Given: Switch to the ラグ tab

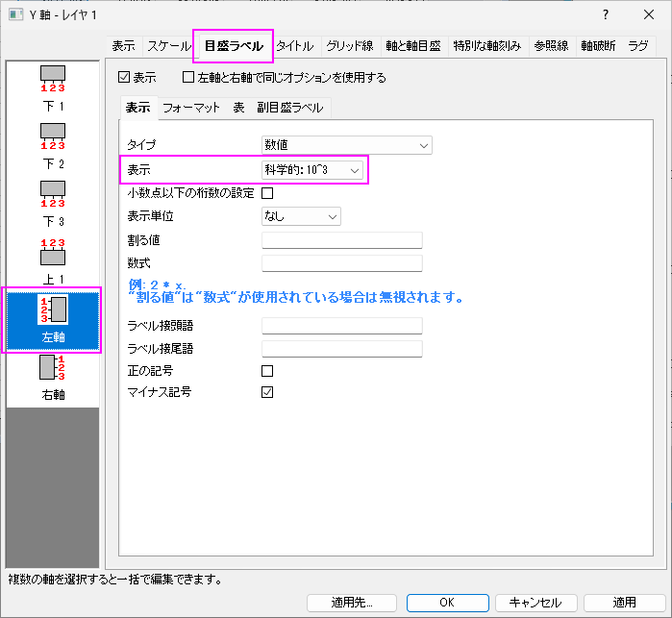Looking at the screenshot, I should tap(638, 46).
